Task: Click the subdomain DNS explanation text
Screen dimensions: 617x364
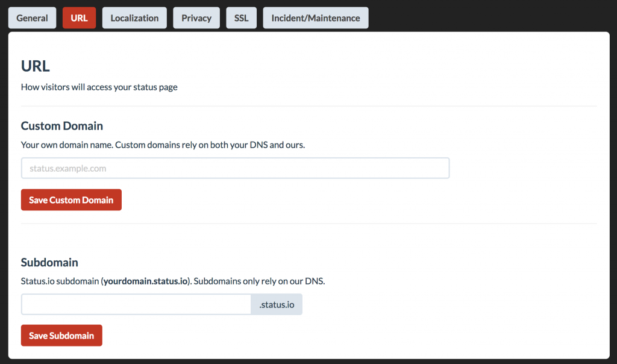Action: pos(173,281)
